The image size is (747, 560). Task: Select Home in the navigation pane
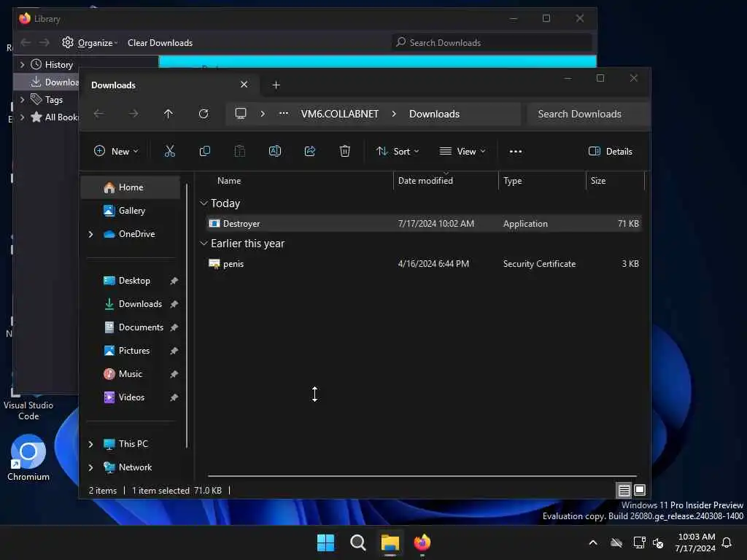[x=131, y=187]
